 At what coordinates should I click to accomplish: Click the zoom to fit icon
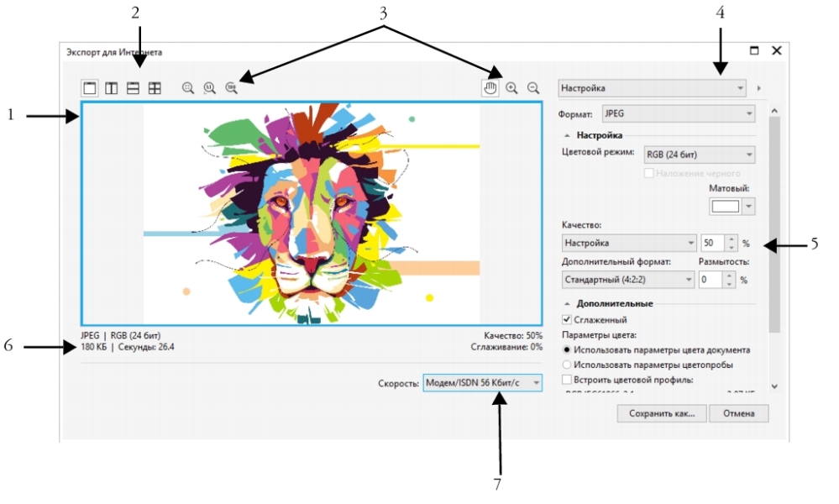(x=188, y=88)
